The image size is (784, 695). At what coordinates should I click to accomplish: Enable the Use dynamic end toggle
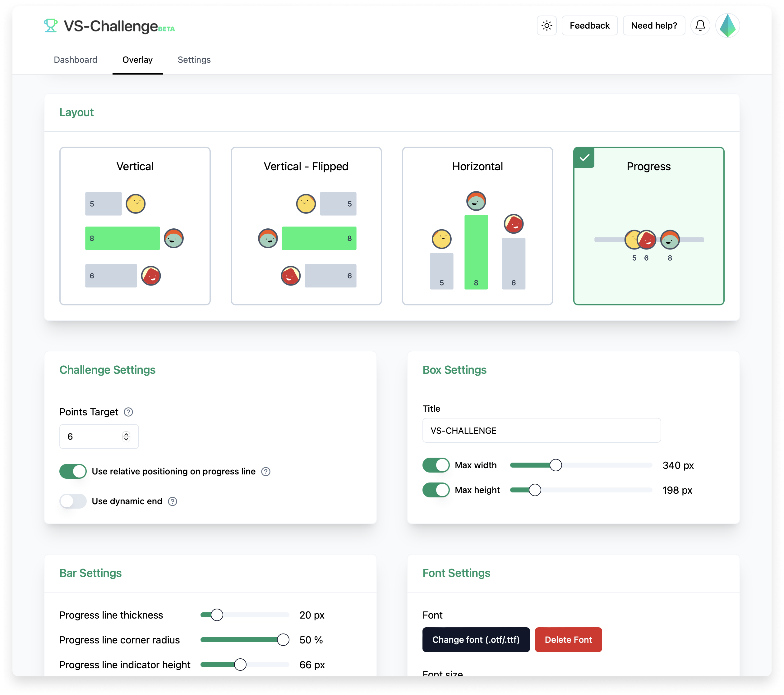[73, 501]
